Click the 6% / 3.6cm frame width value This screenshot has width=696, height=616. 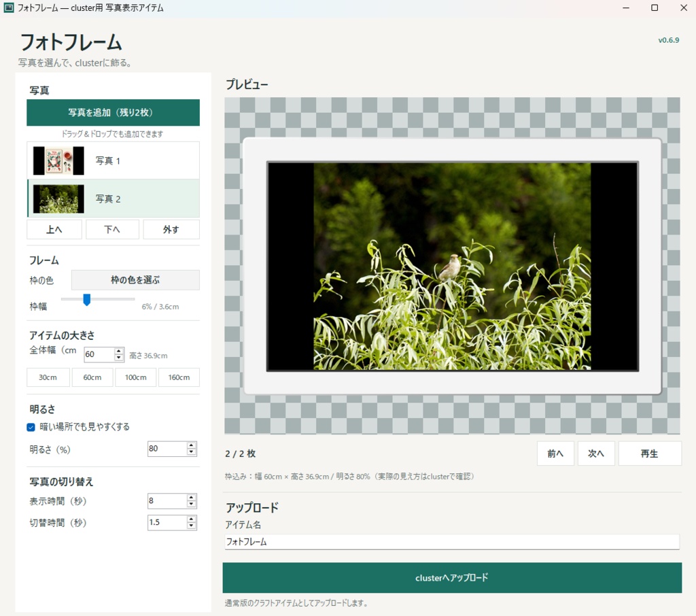[160, 307]
